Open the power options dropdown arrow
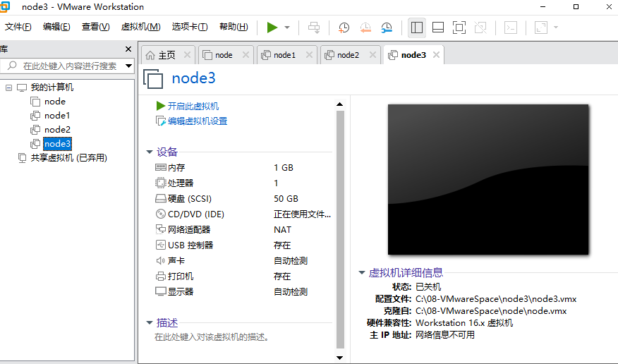Image resolution: width=618 pixels, height=364 pixels. (x=287, y=28)
